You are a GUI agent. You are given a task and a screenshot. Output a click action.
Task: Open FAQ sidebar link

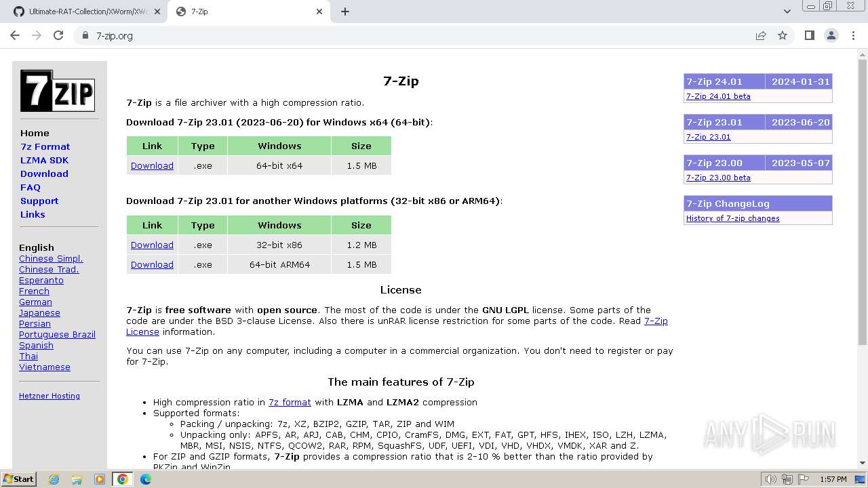31,187
